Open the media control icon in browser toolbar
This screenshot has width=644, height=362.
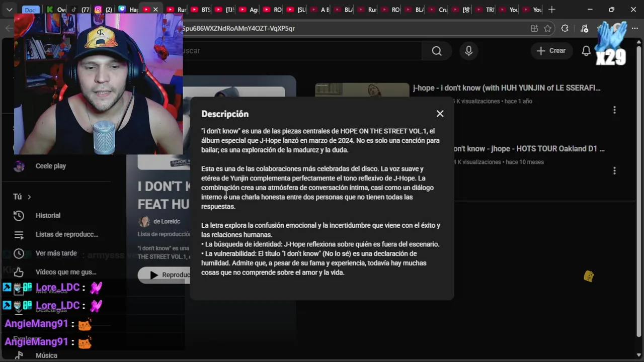[x=584, y=29]
